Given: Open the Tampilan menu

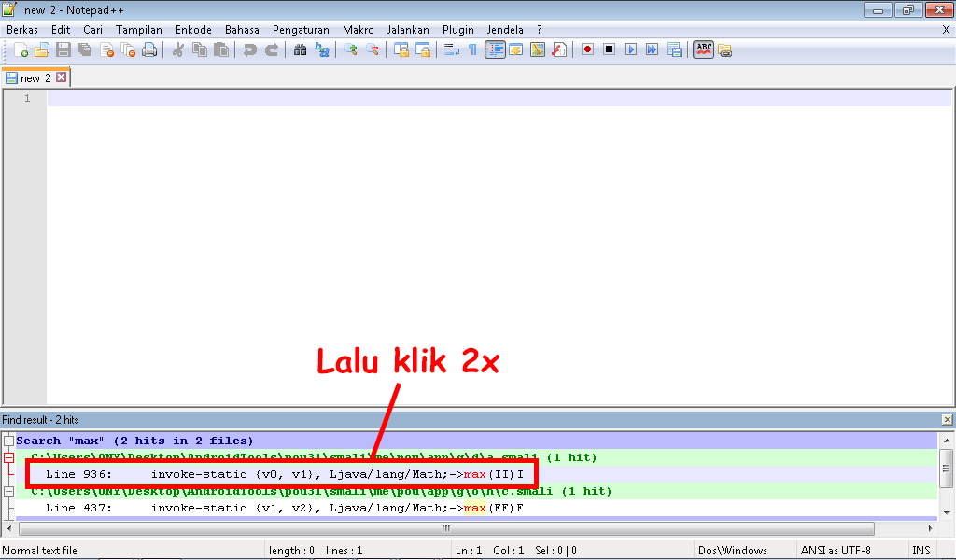Looking at the screenshot, I should (x=139, y=30).
